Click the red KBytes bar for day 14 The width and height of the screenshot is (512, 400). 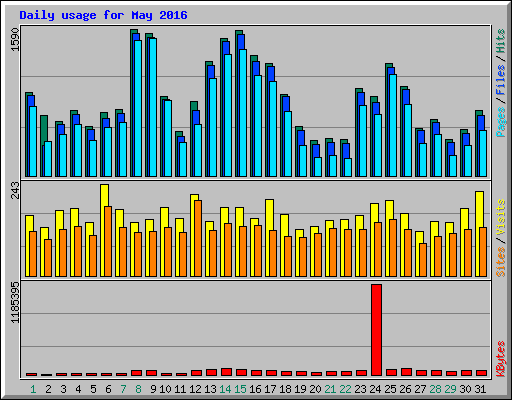pyautogui.click(x=226, y=372)
